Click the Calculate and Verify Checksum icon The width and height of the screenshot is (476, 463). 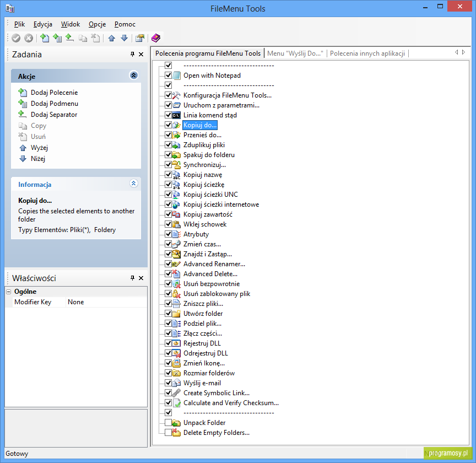point(176,403)
